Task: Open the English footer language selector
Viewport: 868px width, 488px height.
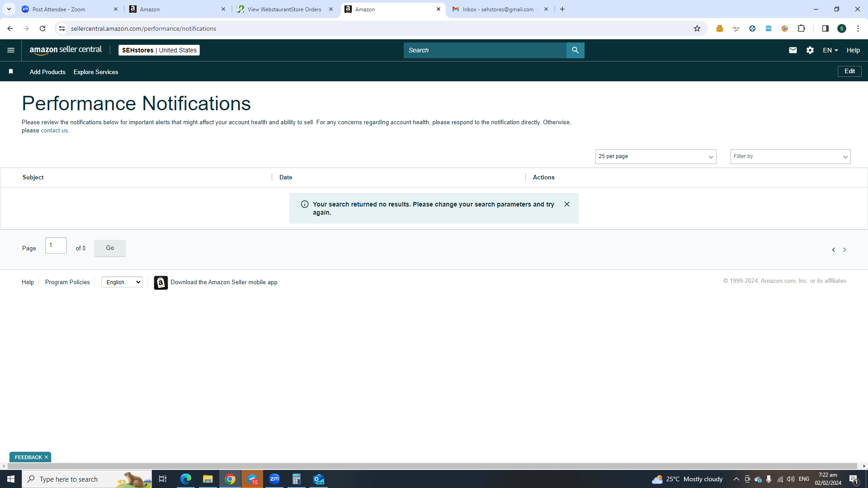Action: point(122,282)
